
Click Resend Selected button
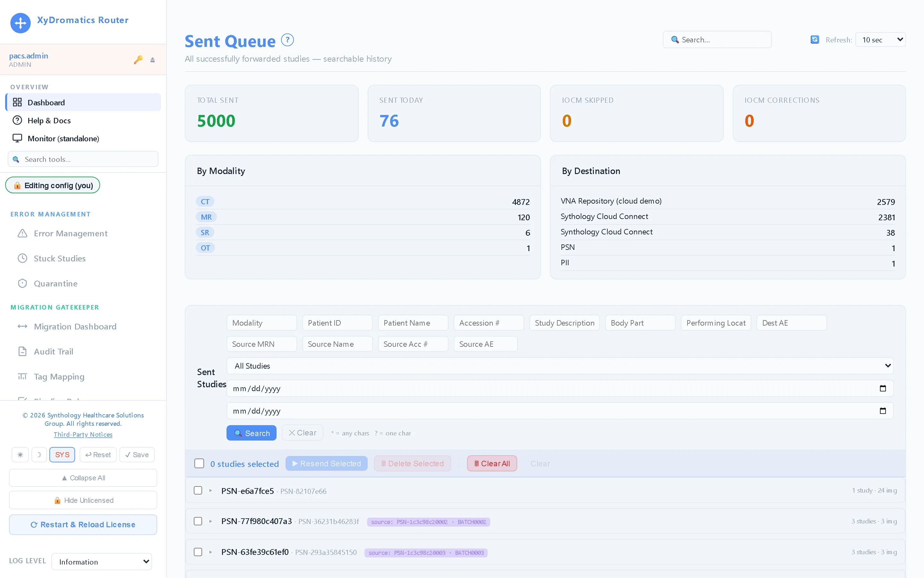tap(327, 463)
